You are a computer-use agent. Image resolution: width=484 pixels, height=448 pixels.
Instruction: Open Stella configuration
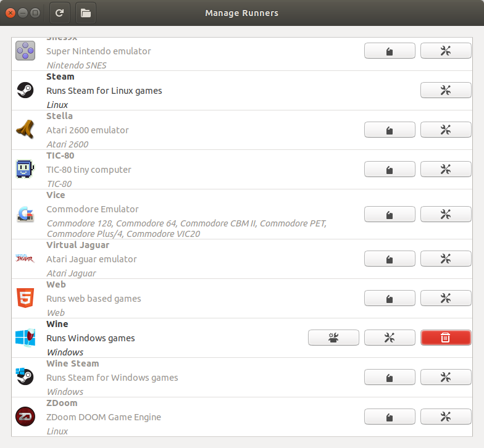446,130
